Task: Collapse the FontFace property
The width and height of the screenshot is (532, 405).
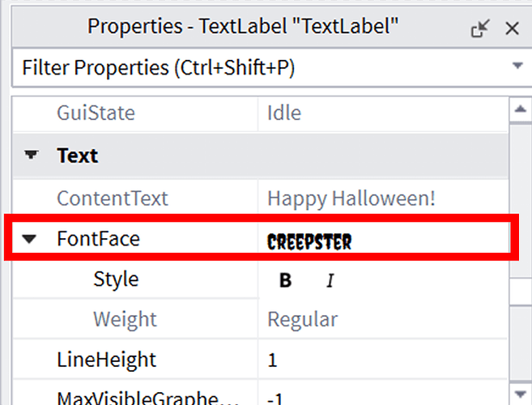Action: click(x=29, y=239)
